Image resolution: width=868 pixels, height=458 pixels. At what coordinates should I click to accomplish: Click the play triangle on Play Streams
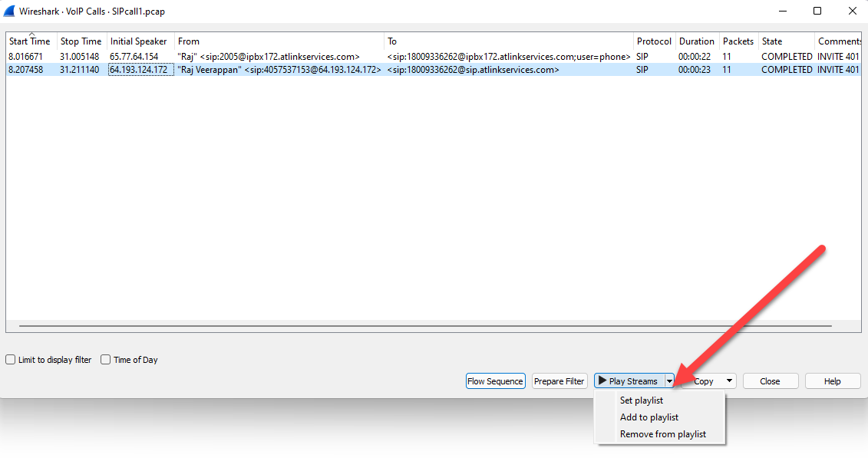602,381
